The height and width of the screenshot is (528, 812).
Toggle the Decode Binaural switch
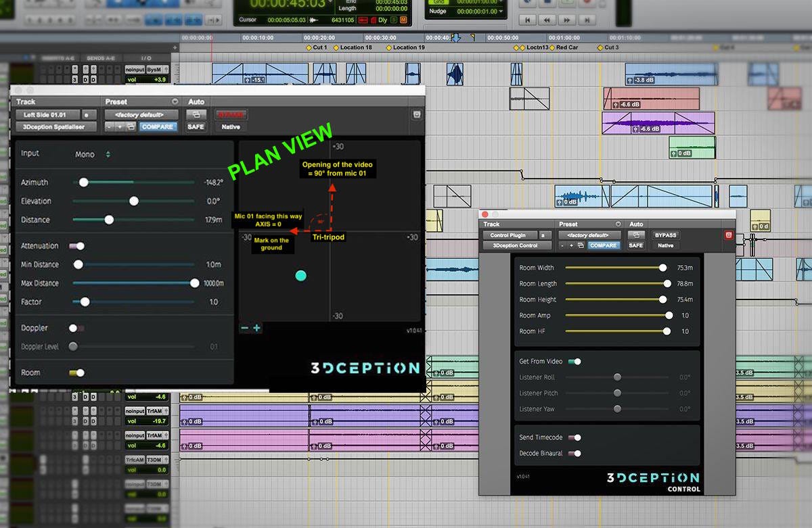click(x=574, y=454)
